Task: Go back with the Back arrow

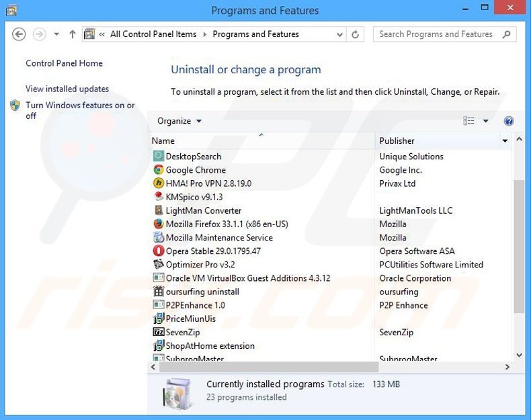Action: [19, 34]
